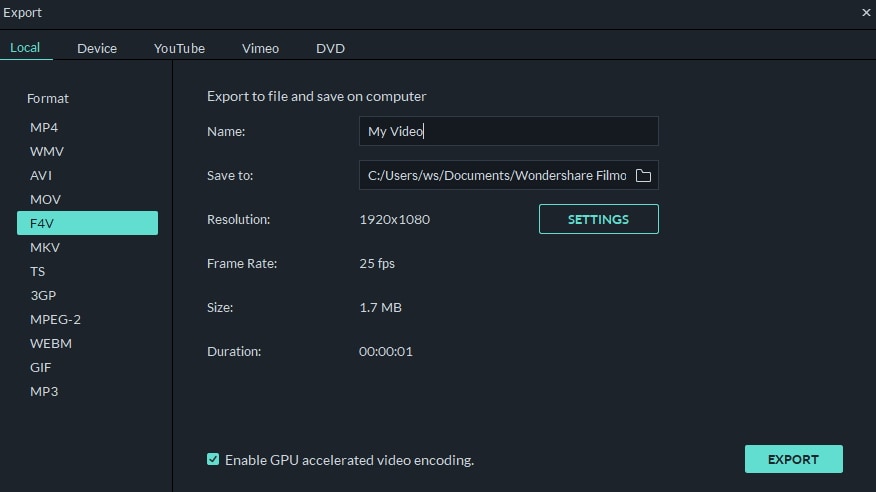This screenshot has width=876, height=492.
Task: Choose the GIF format
Action: point(40,367)
